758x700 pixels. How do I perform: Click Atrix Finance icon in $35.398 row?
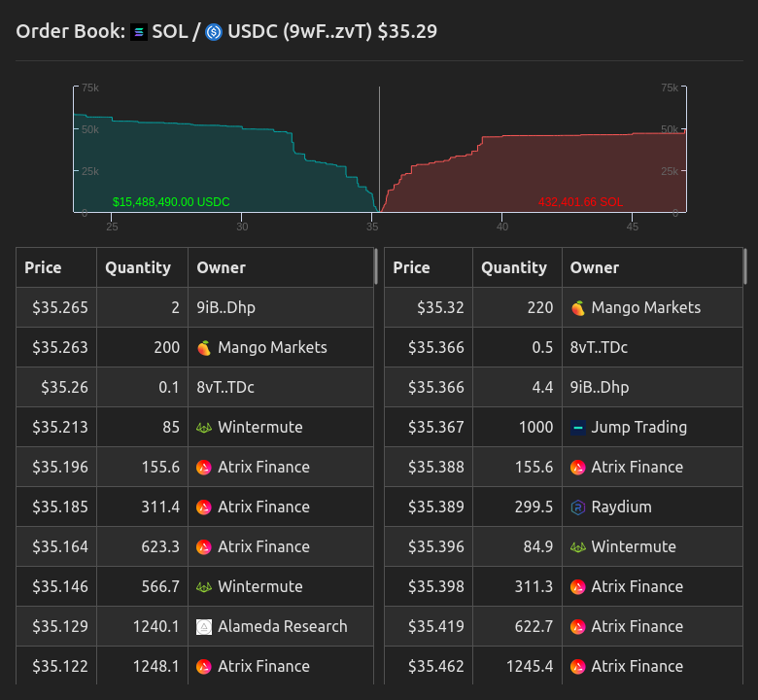coord(577,587)
